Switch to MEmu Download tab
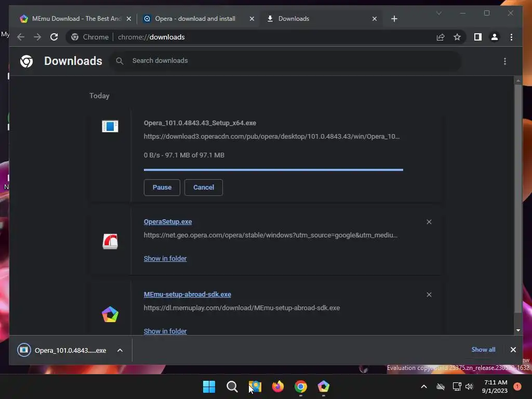This screenshot has height=399, width=532. (75, 19)
